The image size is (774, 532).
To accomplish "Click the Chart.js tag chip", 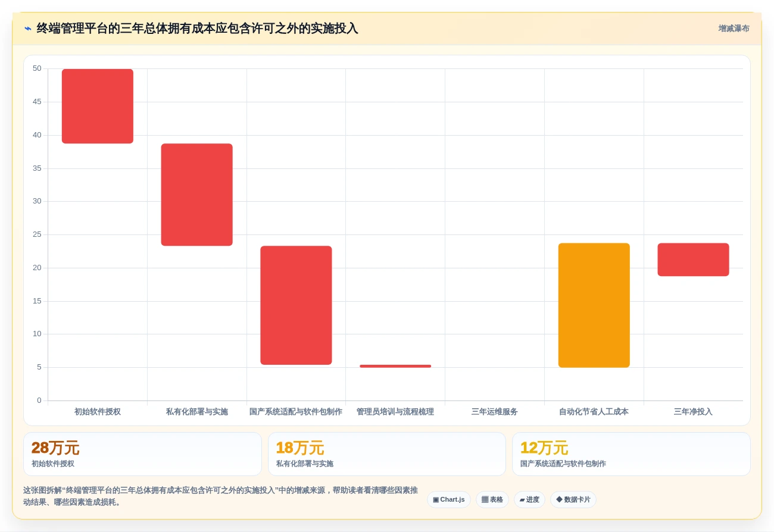I will point(449,500).
